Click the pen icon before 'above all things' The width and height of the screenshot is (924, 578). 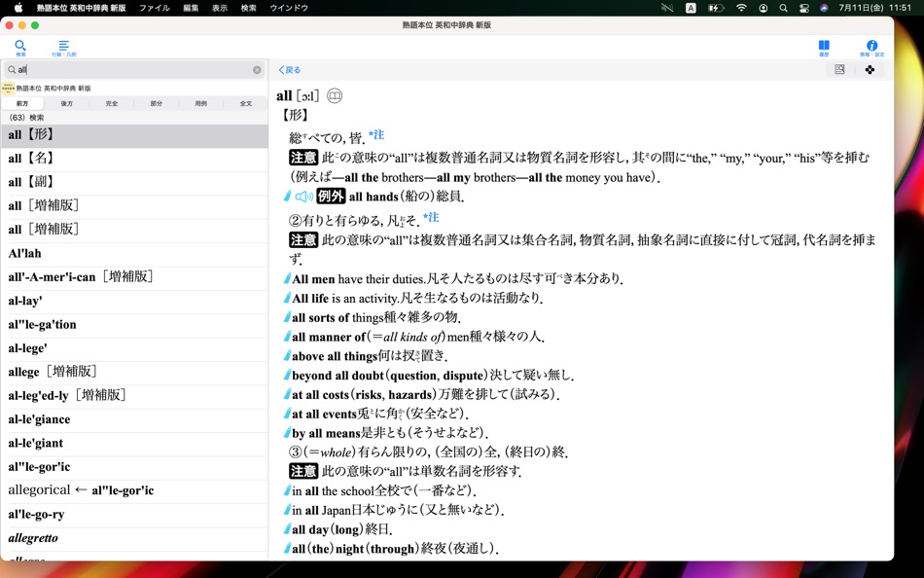[287, 356]
